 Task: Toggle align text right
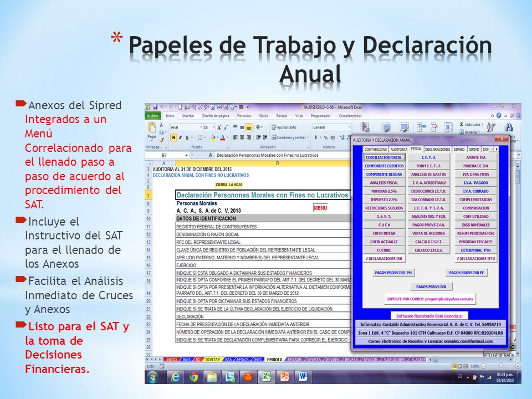[x=249, y=137]
